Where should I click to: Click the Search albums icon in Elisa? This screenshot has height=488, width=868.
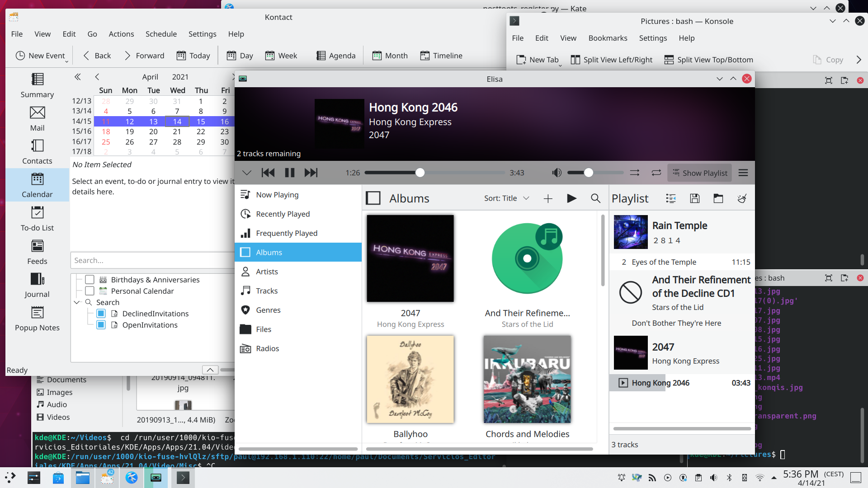[x=595, y=198]
